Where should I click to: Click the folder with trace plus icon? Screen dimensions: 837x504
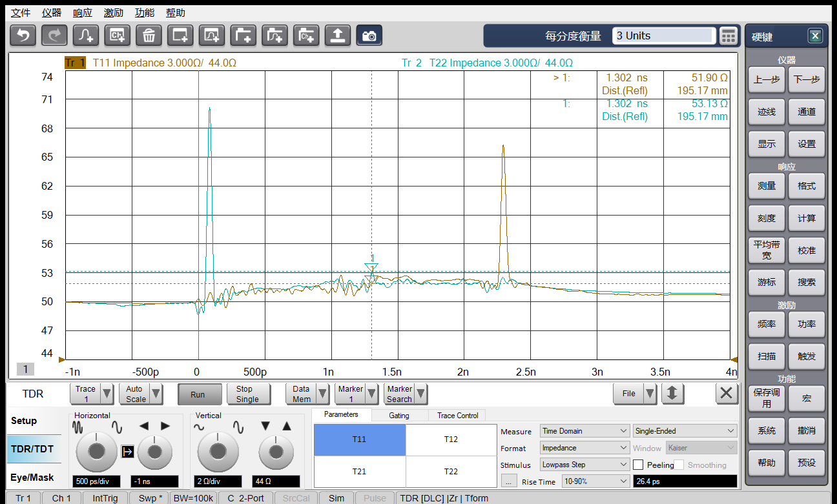[274, 35]
